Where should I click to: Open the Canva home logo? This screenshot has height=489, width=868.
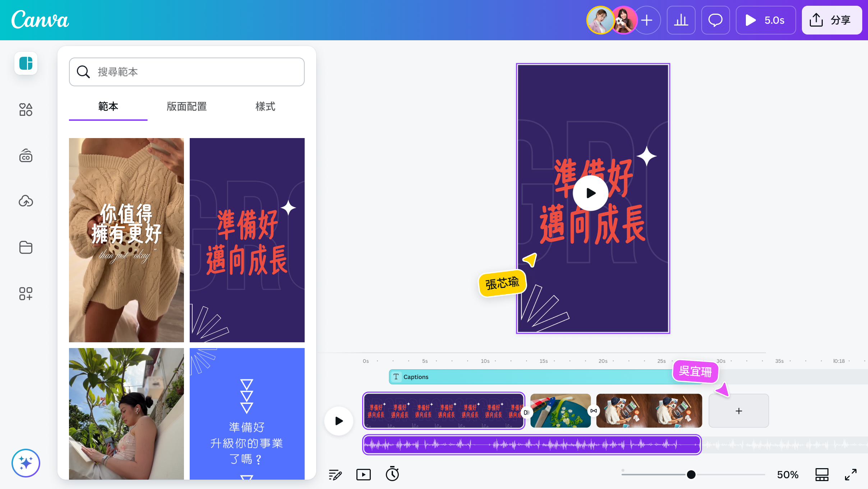coord(40,20)
